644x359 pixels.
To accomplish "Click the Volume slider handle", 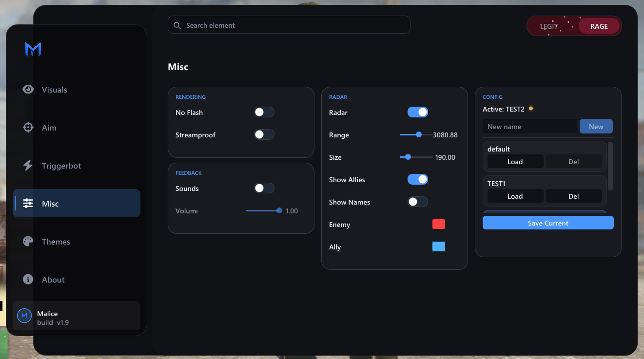I will pyautogui.click(x=279, y=210).
